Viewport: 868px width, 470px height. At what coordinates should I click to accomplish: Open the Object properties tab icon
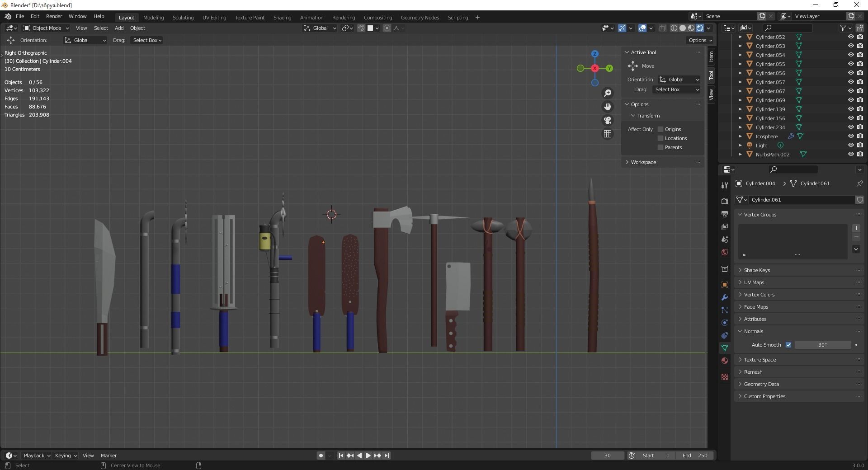[x=725, y=285]
